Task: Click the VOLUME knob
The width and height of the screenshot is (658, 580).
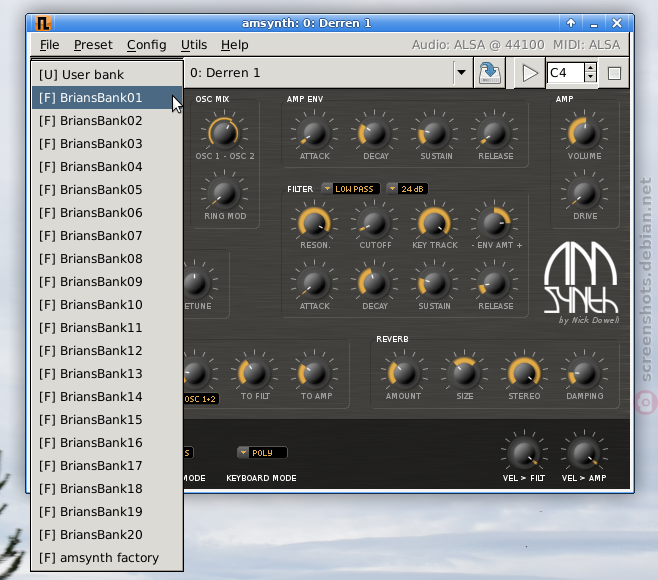Action: click(x=584, y=133)
